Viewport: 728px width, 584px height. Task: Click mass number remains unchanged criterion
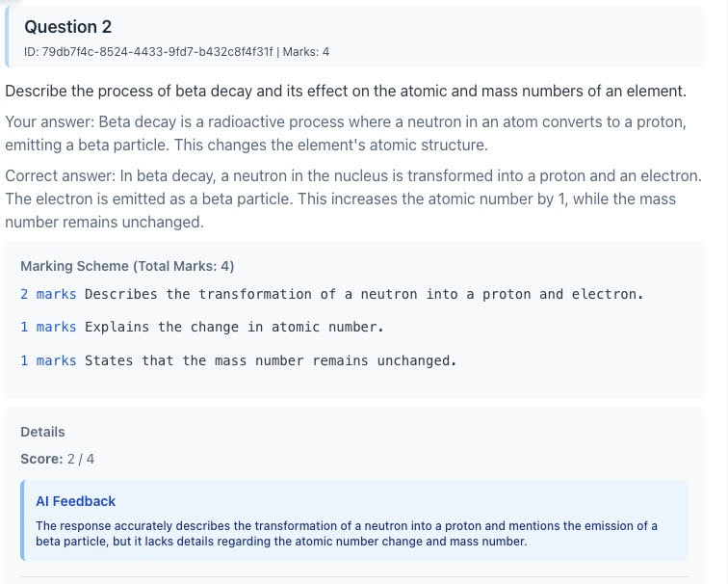(271, 360)
